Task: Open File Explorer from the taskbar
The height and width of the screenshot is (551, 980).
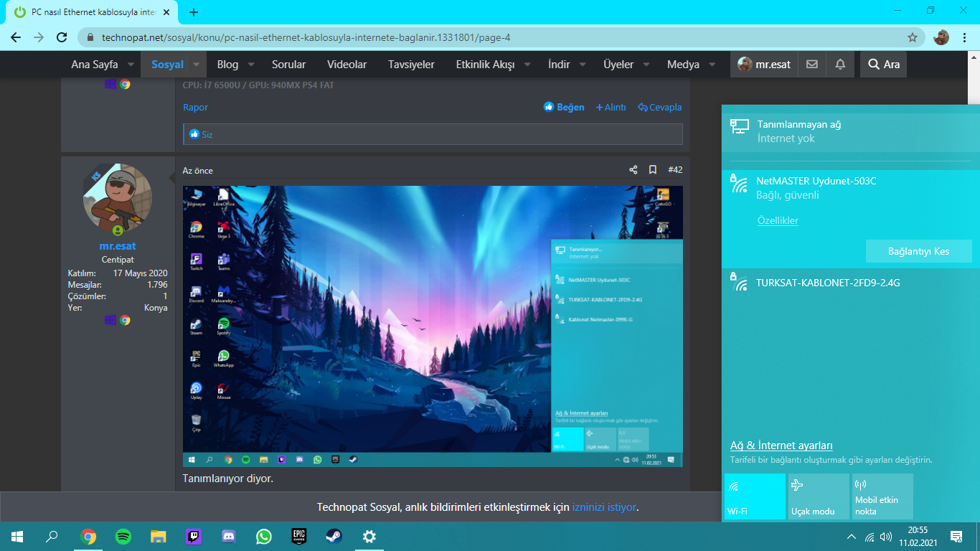Action: (159, 536)
